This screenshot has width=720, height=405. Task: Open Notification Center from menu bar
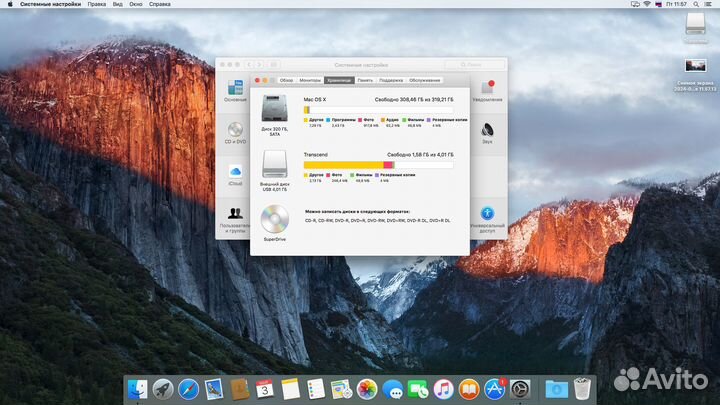pos(708,4)
